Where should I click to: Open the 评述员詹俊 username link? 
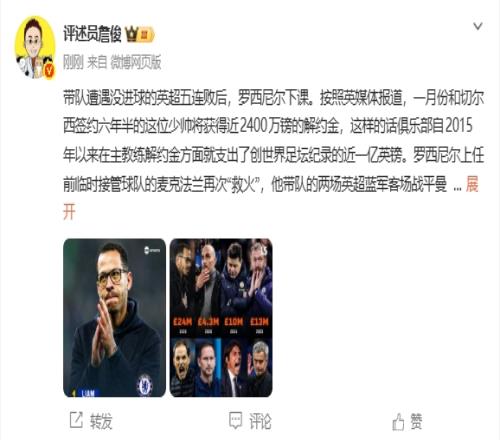92,34
